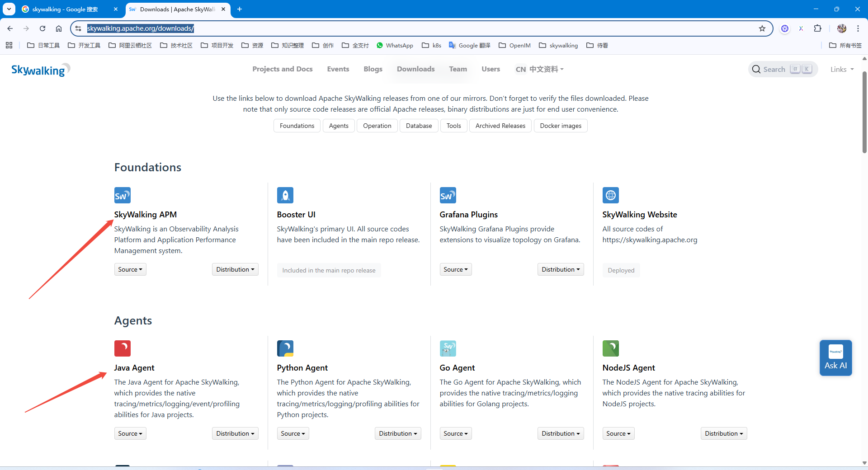Open the k8s bookmarks folder
This screenshot has width=868, height=470.
click(x=431, y=45)
